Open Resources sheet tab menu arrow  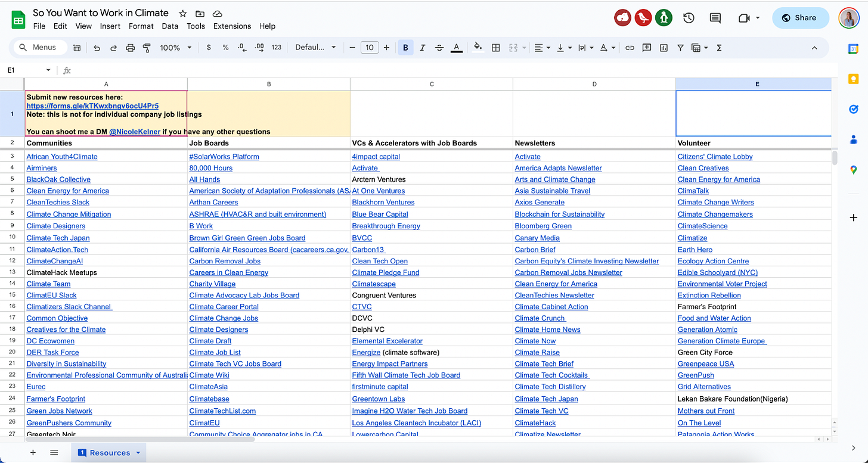tap(138, 453)
